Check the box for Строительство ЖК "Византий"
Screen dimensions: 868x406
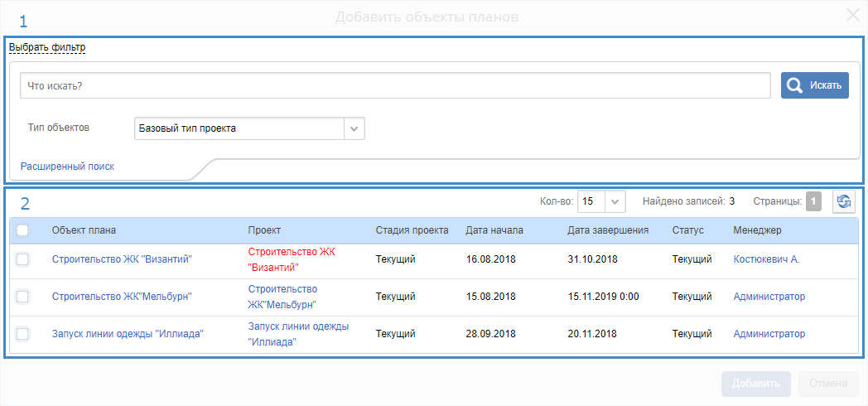pyautogui.click(x=22, y=259)
